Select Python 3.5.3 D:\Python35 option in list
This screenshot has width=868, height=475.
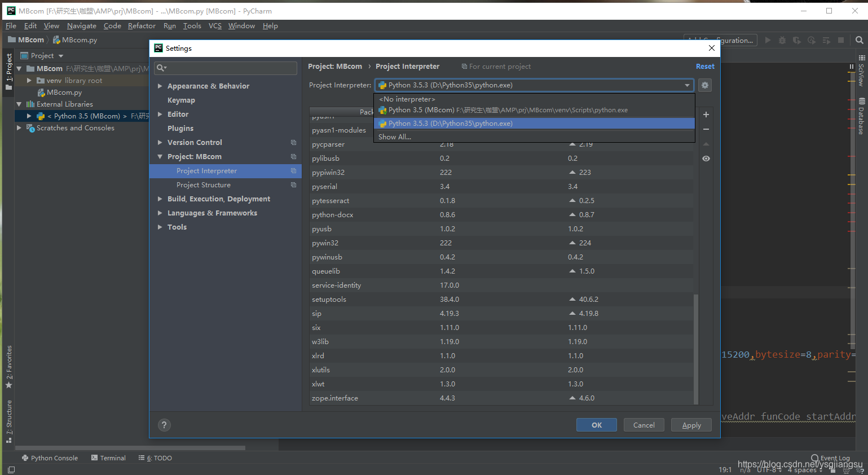click(x=534, y=124)
